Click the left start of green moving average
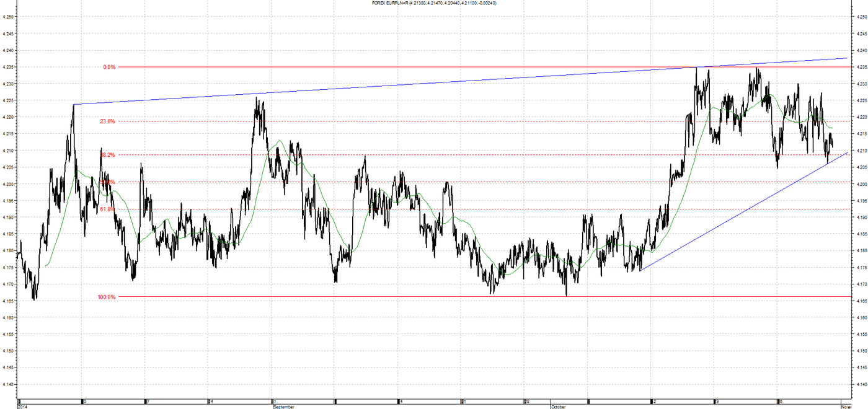 46,266
